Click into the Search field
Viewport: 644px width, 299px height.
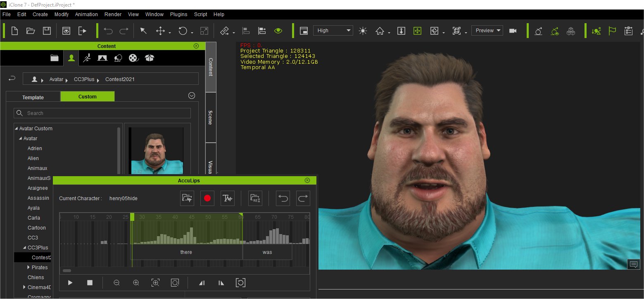[x=102, y=113]
